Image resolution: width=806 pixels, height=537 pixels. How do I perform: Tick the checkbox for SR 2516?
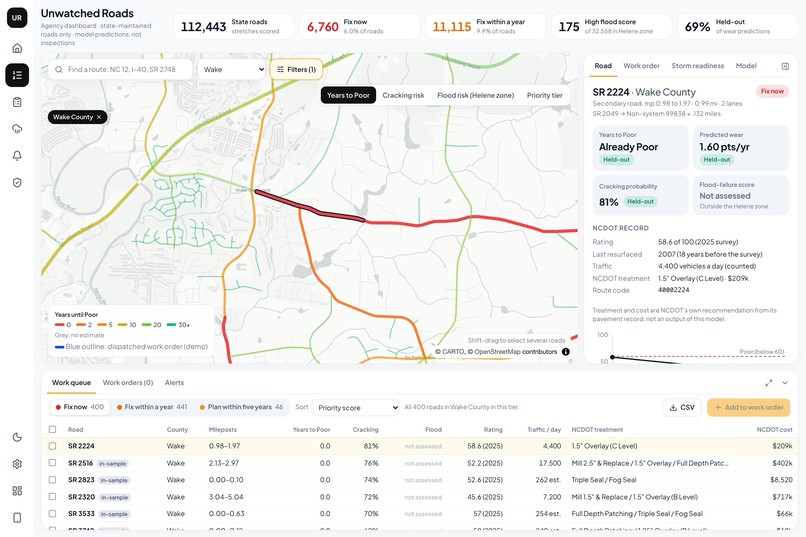(x=52, y=463)
